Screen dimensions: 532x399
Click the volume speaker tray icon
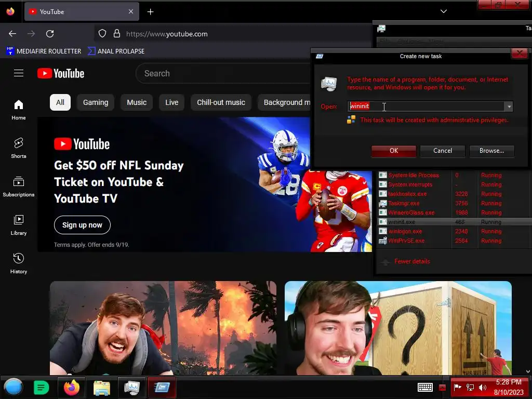pyautogui.click(x=483, y=387)
